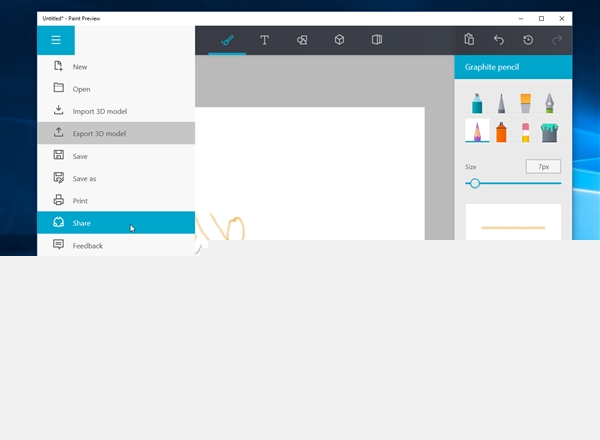Image resolution: width=600 pixels, height=440 pixels.
Task: Open Feedback from the menu
Action: pyautogui.click(x=116, y=245)
